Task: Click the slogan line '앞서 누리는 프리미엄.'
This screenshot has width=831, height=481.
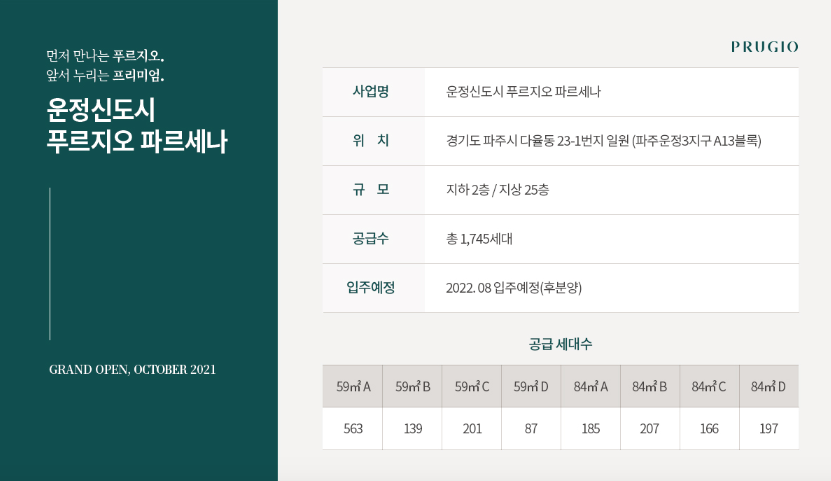Action: tap(105, 75)
